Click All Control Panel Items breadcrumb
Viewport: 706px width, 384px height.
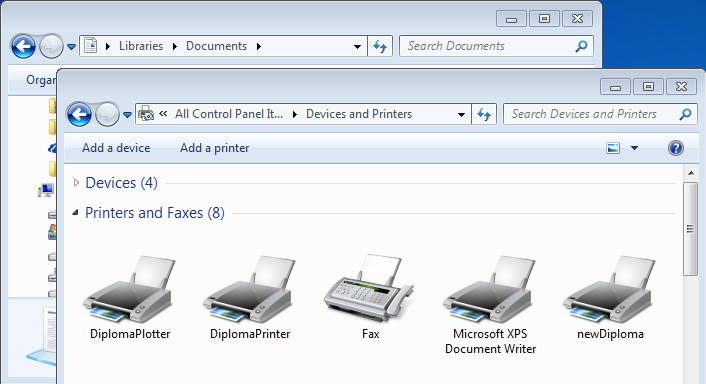[x=229, y=114]
